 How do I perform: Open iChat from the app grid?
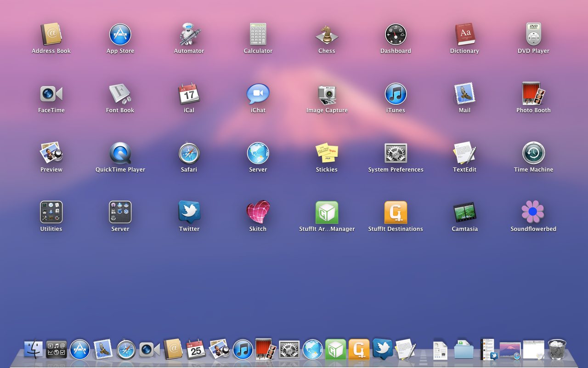click(x=258, y=94)
